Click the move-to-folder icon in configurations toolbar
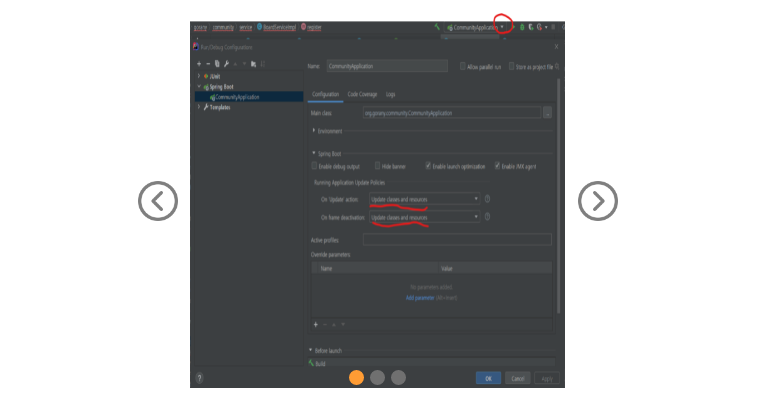 pyautogui.click(x=254, y=64)
